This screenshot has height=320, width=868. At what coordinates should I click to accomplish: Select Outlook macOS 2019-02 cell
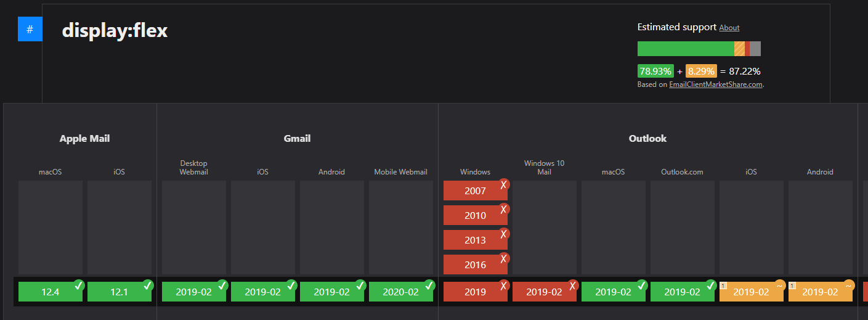[612, 292]
